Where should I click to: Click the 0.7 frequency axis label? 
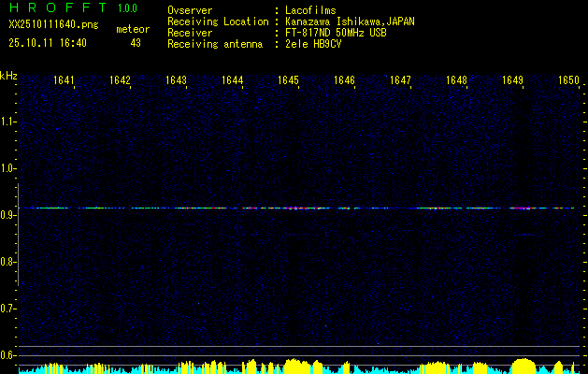[x=8, y=309]
